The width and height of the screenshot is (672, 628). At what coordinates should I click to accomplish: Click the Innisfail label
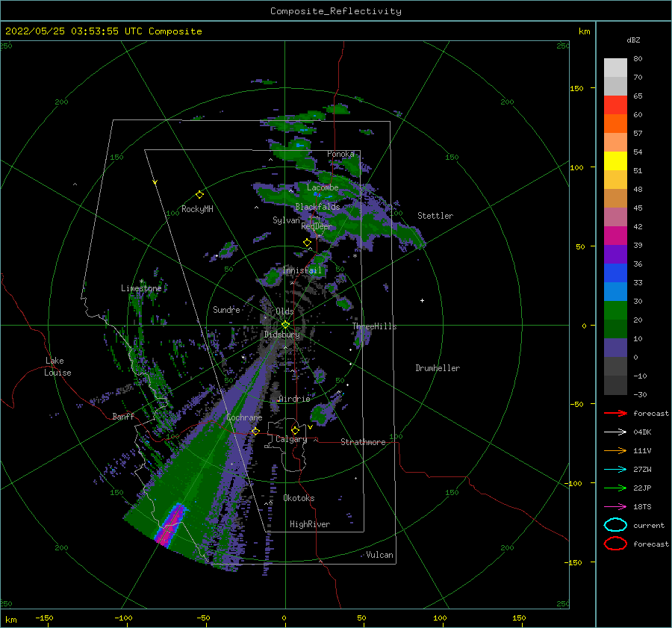click(x=302, y=270)
